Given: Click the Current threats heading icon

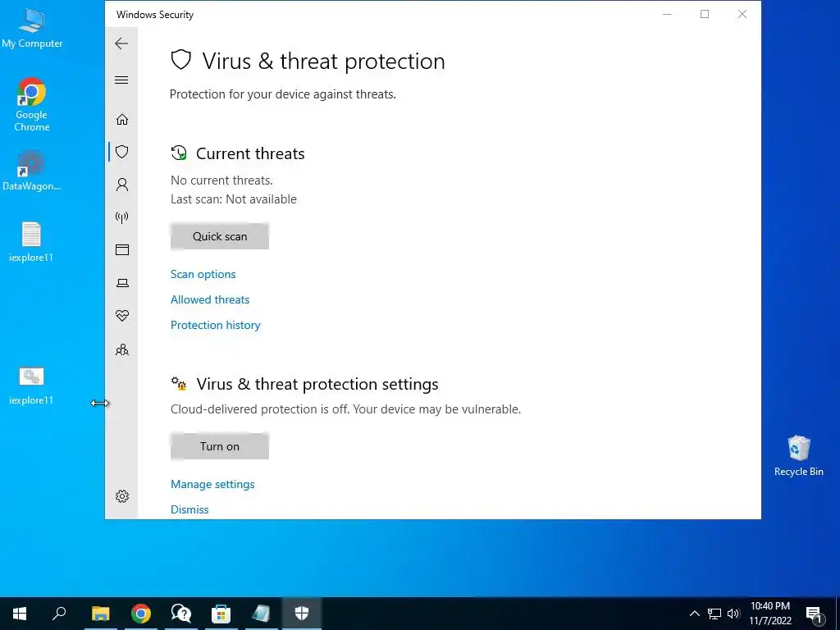Looking at the screenshot, I should [x=179, y=153].
